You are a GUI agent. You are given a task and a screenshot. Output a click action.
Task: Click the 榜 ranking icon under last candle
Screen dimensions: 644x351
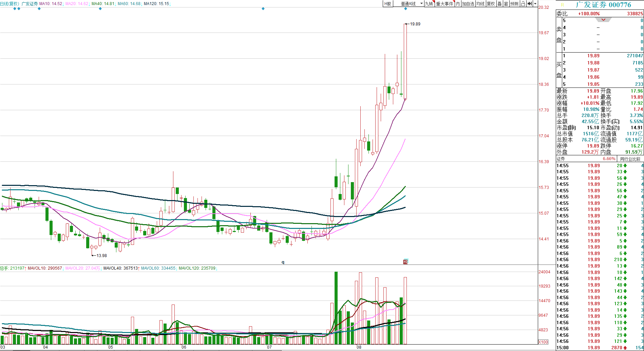pos(405,261)
